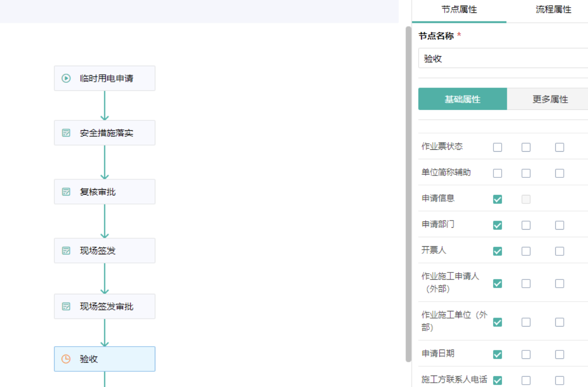Viewport: 588px width, 387px height.
Task: Select the 基础属性 button
Action: [x=462, y=99]
